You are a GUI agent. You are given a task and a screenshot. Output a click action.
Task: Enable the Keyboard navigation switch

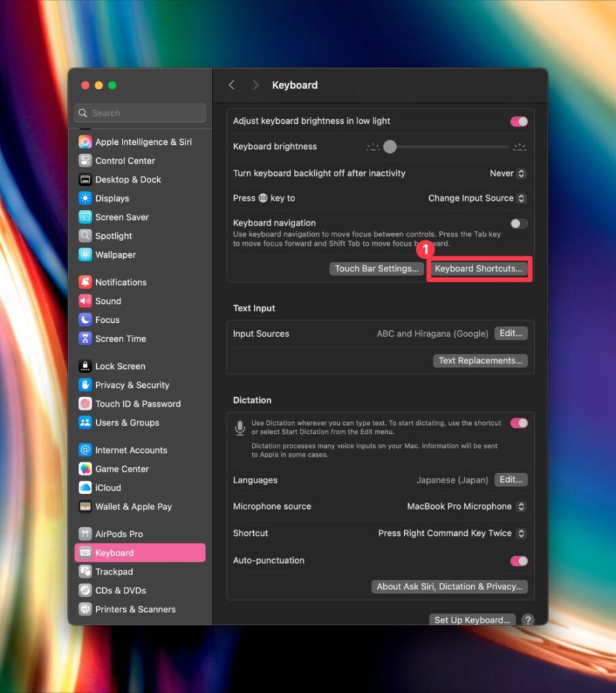tap(519, 223)
